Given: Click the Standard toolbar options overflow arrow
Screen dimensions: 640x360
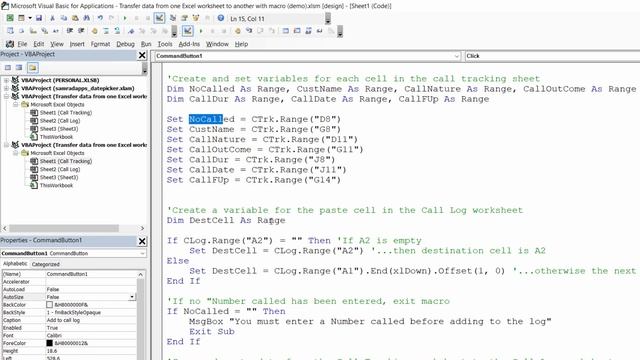Looking at the screenshot, I should pos(328,18).
